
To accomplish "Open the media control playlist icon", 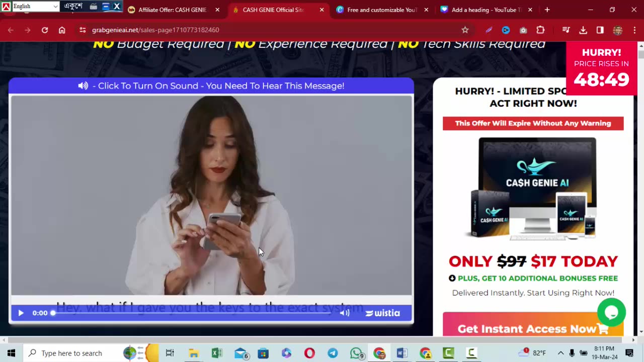I will 566,30.
